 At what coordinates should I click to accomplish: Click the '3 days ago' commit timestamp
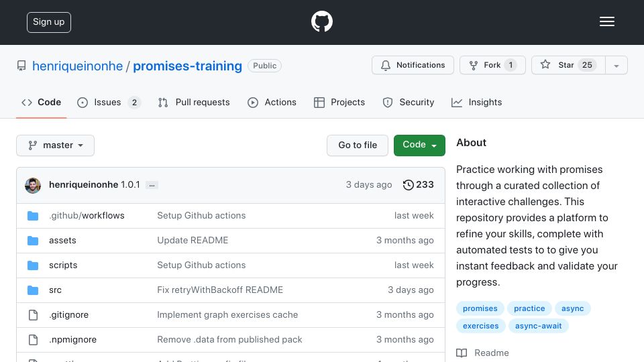point(369,185)
